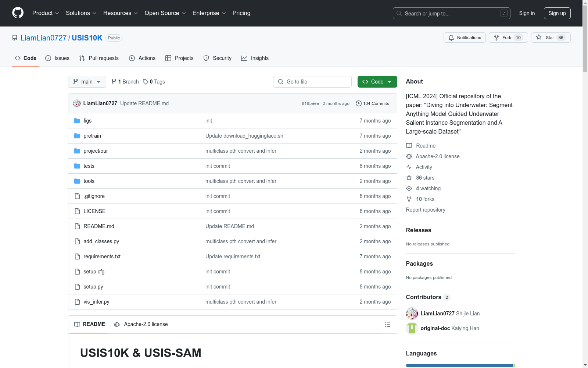Viewport: 588px width, 368px height.
Task: Expand the green Code dropdown button
Action: pos(377,82)
